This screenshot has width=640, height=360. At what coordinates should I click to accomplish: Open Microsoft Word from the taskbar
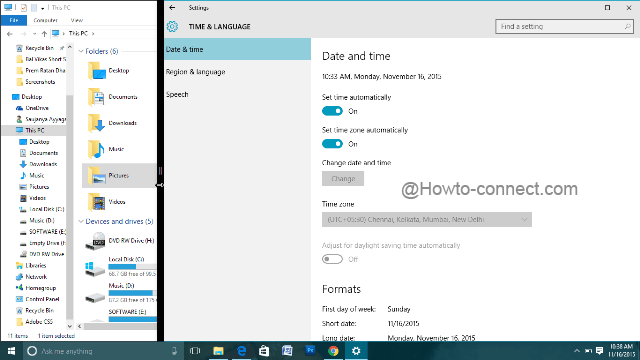(287, 351)
